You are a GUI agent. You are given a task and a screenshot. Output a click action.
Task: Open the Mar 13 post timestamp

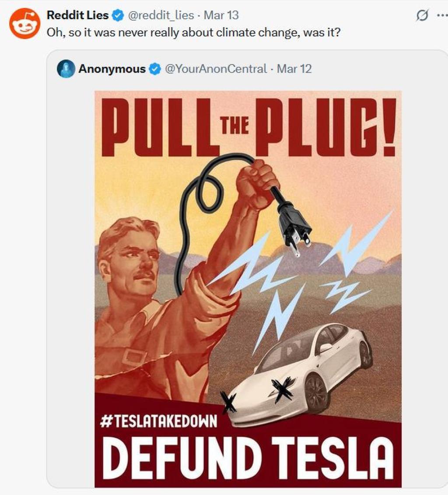(221, 15)
